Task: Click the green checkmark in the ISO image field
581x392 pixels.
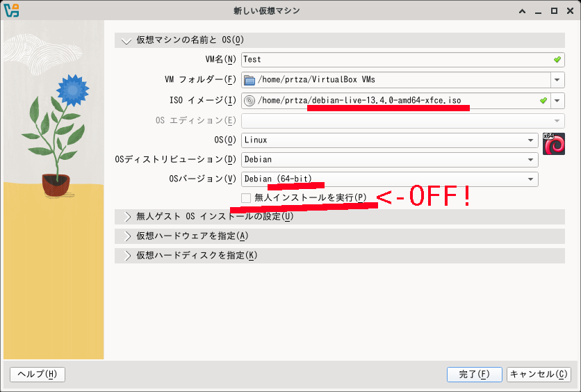Action: tap(543, 101)
